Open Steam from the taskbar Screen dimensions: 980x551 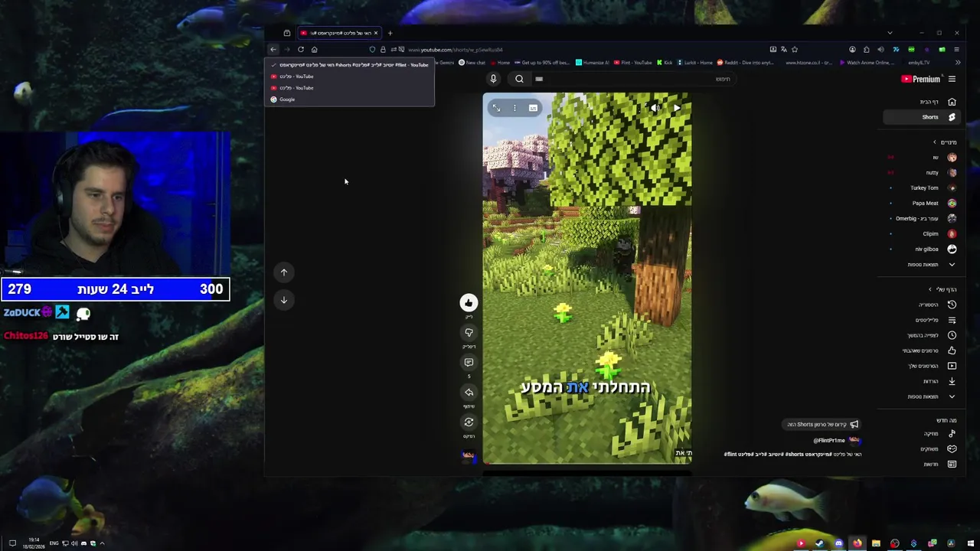[x=819, y=543]
